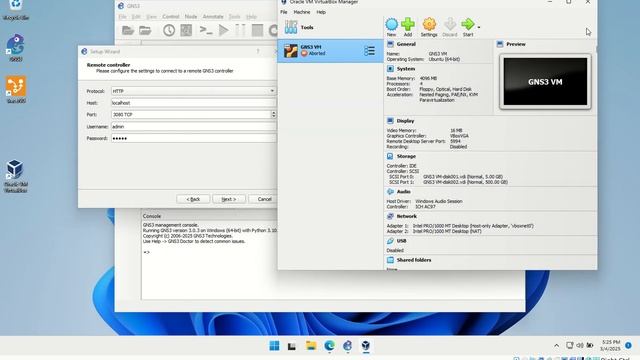Click the System section header in VirtualBox details
Image resolution: width=640 pixels, height=360 pixels.
[x=405, y=69]
